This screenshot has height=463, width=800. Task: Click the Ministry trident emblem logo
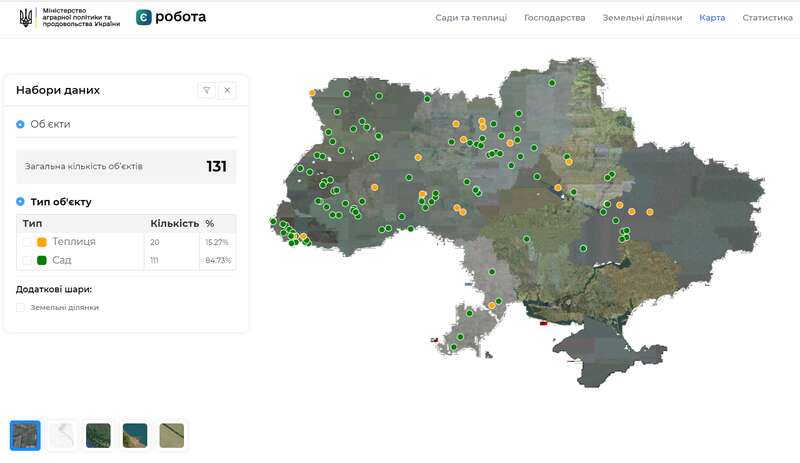tap(25, 17)
